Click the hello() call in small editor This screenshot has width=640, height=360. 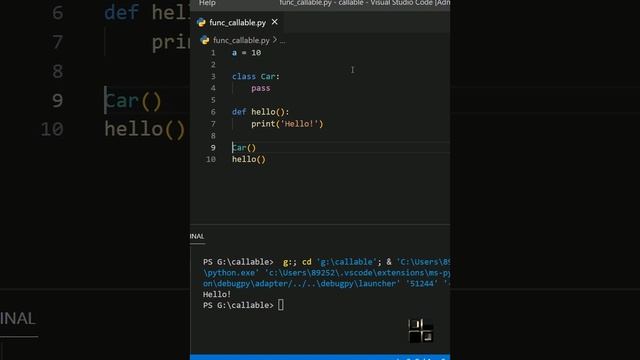point(249,159)
